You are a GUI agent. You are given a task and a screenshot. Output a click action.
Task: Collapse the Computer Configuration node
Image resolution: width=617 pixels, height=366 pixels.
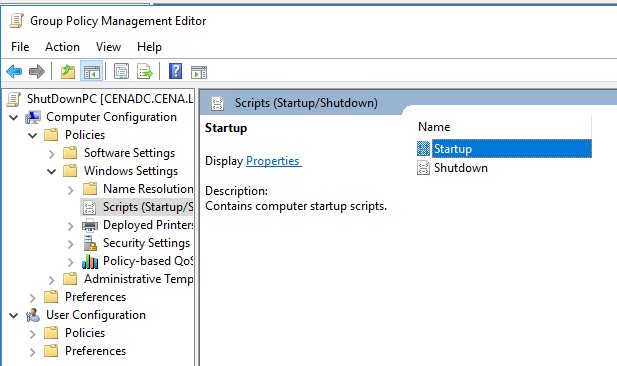(14, 117)
